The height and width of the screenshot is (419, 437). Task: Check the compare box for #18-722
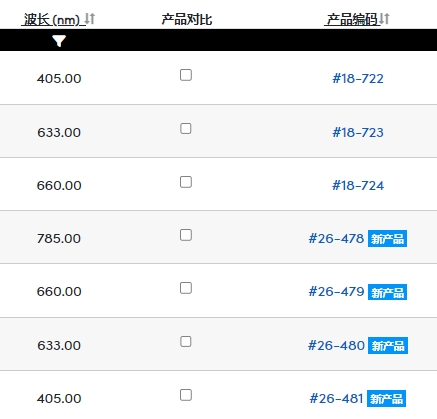186,75
